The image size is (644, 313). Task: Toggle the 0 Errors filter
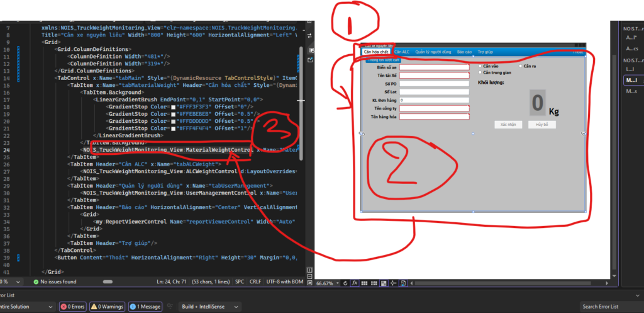tap(73, 306)
